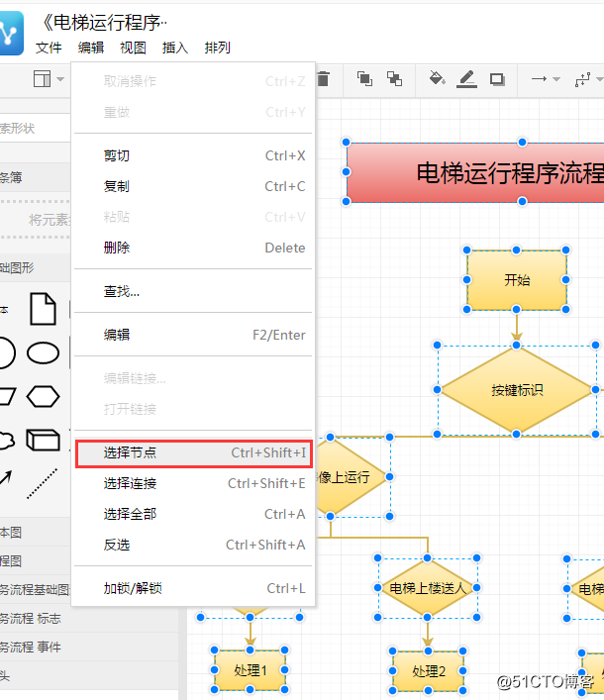
Task: Click the page view layout icon
Action: tap(43, 79)
